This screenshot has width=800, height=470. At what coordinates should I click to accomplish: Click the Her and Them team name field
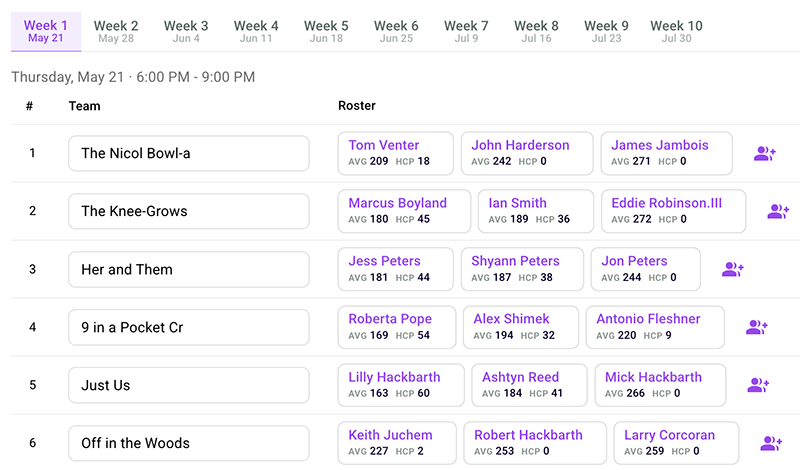tap(189, 269)
